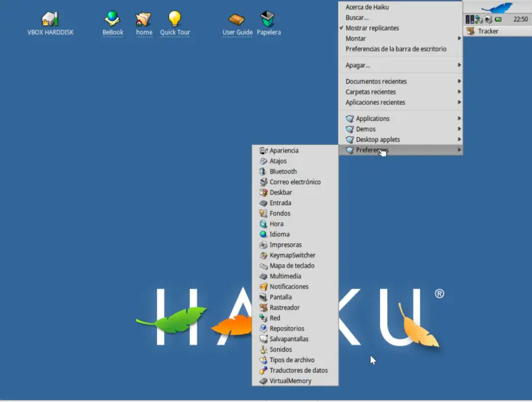The width and height of the screenshot is (532, 402).
Task: Click the Entrada preference icon
Action: (263, 203)
